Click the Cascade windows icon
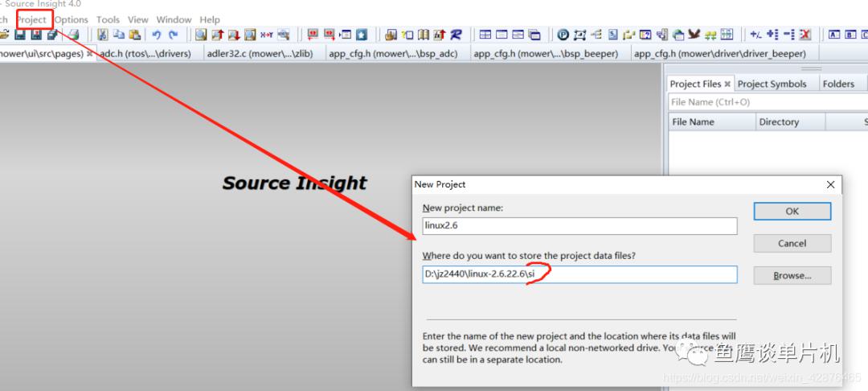Viewport: 868px width, 391px height. [534, 35]
